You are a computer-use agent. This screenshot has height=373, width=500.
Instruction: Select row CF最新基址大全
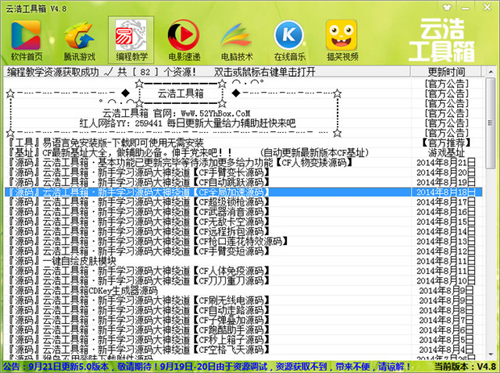click(x=242, y=153)
